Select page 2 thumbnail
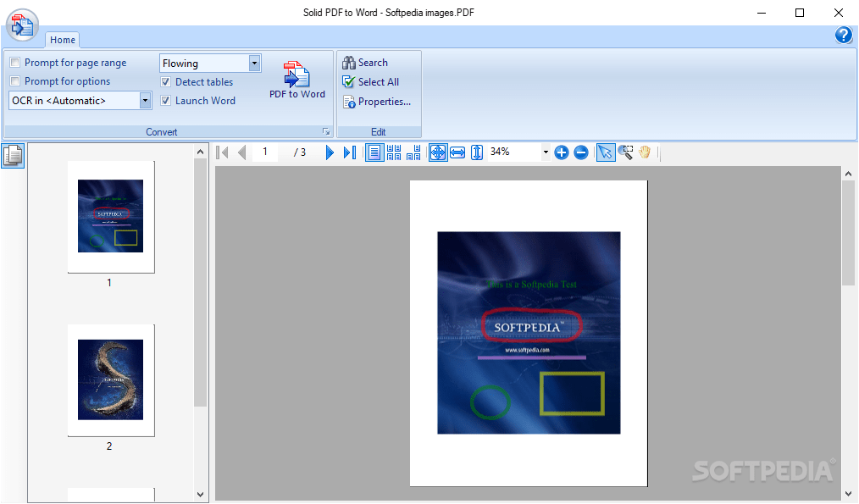The width and height of the screenshot is (859, 504). click(111, 380)
